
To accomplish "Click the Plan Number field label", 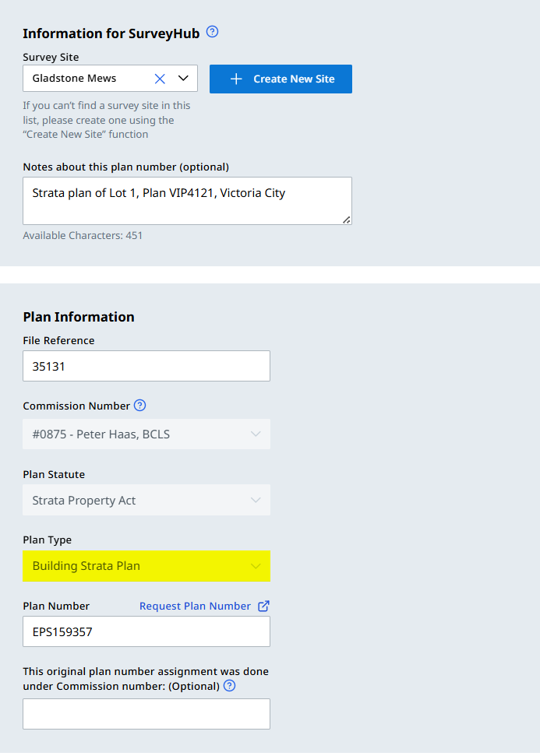I will [x=56, y=606].
